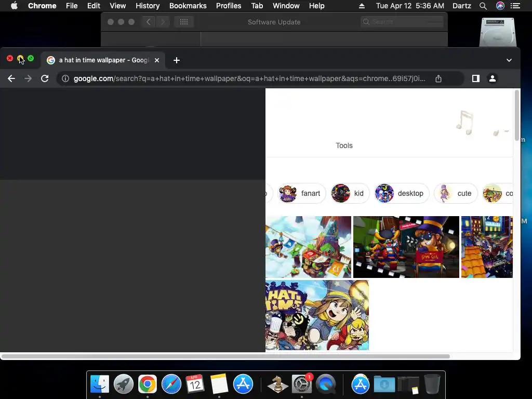532x399 pixels.
Task: Open the Hat in Time cartoon cover thumbnail
Action: (317, 315)
